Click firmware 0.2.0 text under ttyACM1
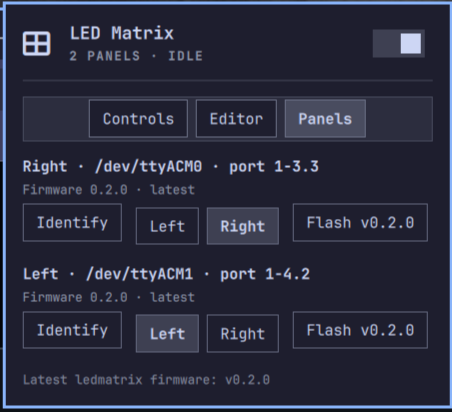The image size is (452, 412). coord(109,297)
